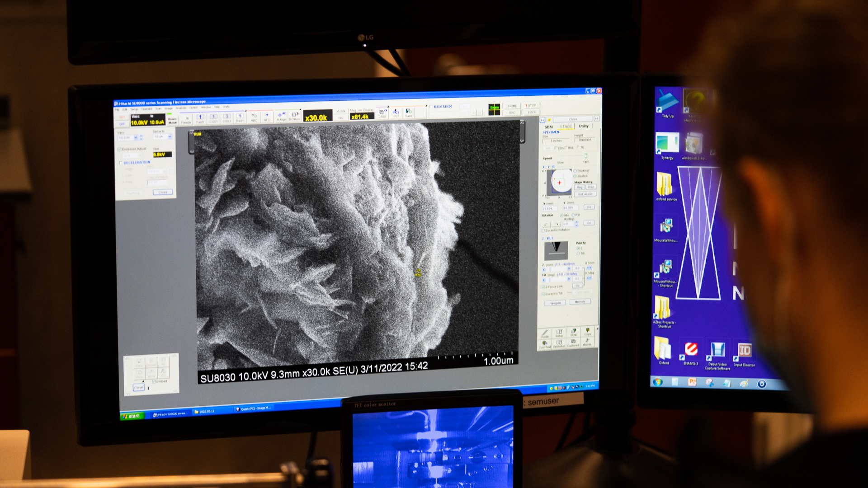Adjust the stage Speed slider
The height and width of the screenshot is (488, 868).
586,155
